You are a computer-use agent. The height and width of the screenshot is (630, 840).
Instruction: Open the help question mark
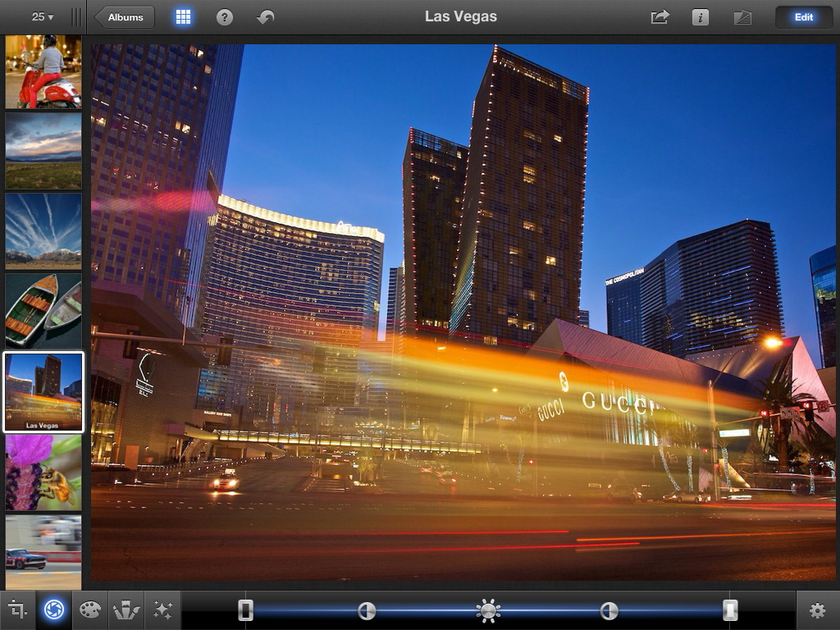point(224,17)
